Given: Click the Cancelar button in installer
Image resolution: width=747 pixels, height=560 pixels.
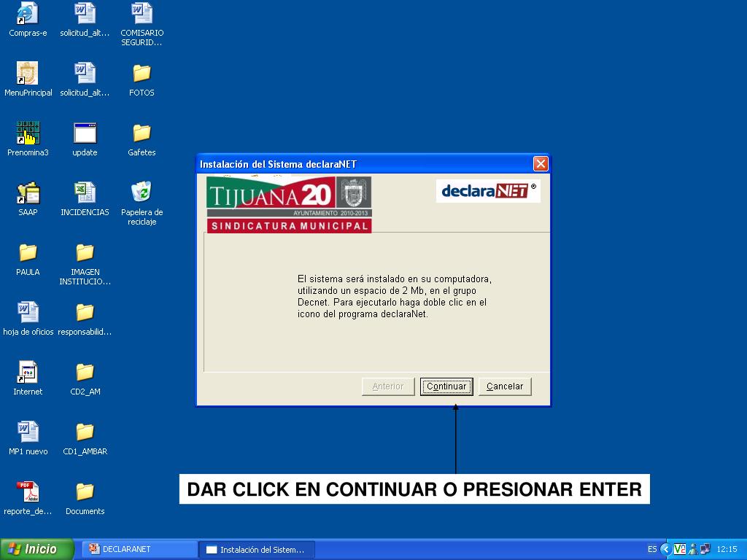Looking at the screenshot, I should [505, 386].
